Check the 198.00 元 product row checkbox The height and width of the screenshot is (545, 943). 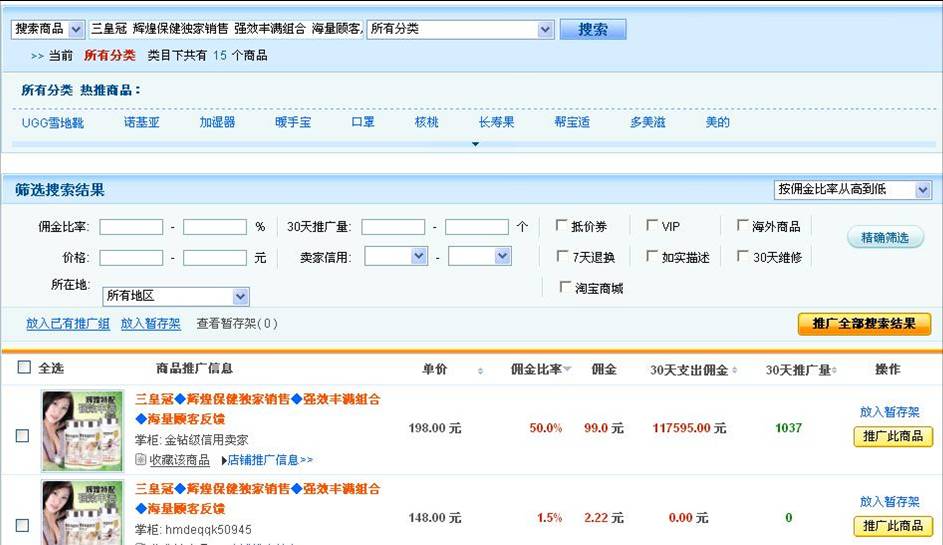22,436
